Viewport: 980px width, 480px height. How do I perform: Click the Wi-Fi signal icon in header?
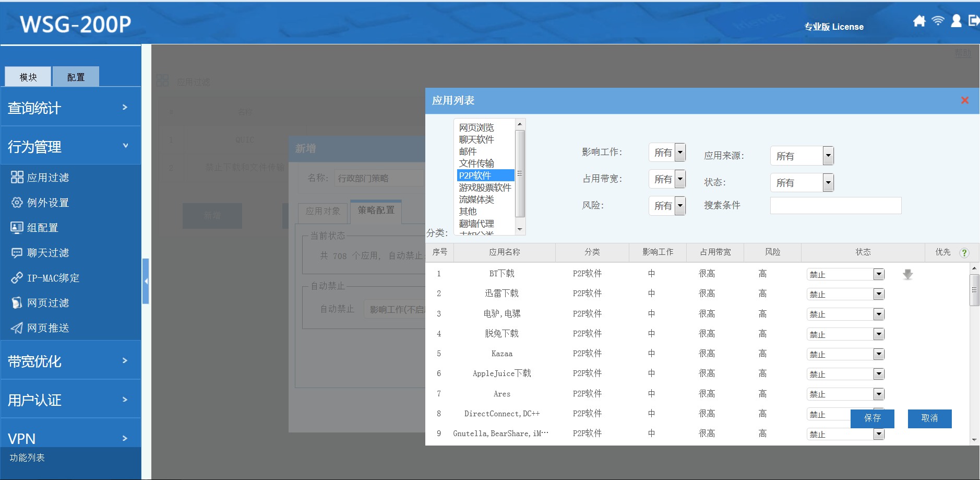[938, 21]
